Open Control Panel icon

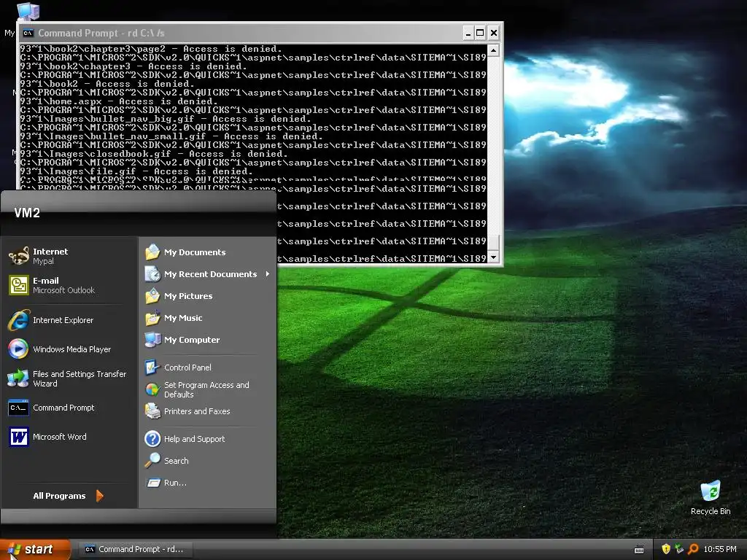(152, 367)
